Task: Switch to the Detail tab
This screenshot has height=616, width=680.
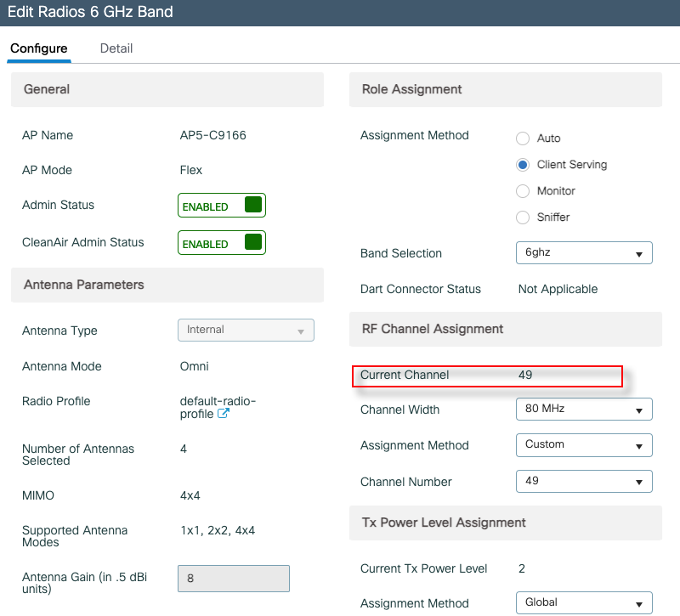Action: pos(116,48)
